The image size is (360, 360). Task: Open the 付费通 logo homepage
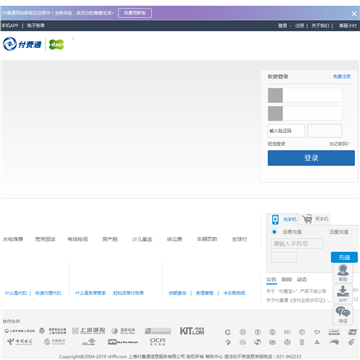[x=22, y=44]
